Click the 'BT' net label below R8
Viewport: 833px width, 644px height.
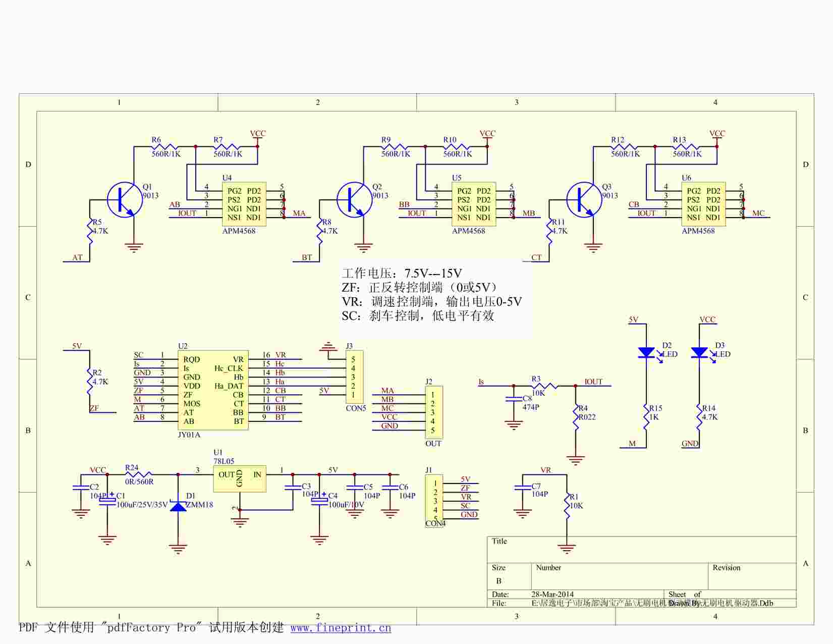coord(307,257)
